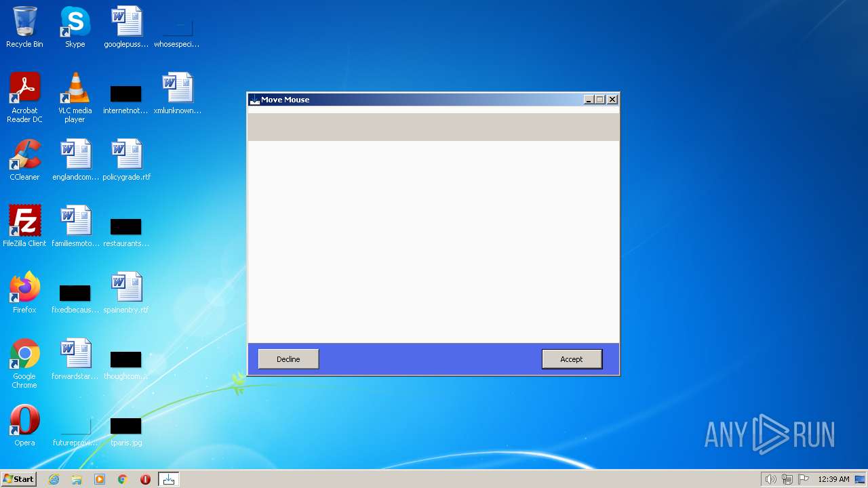The image size is (868, 488).
Task: Click the 12:39 AM taskbar clock
Action: 833,479
